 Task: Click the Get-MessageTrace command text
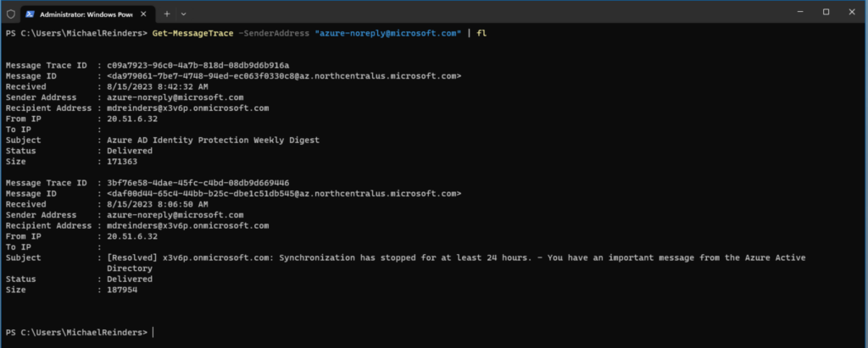[x=192, y=33]
